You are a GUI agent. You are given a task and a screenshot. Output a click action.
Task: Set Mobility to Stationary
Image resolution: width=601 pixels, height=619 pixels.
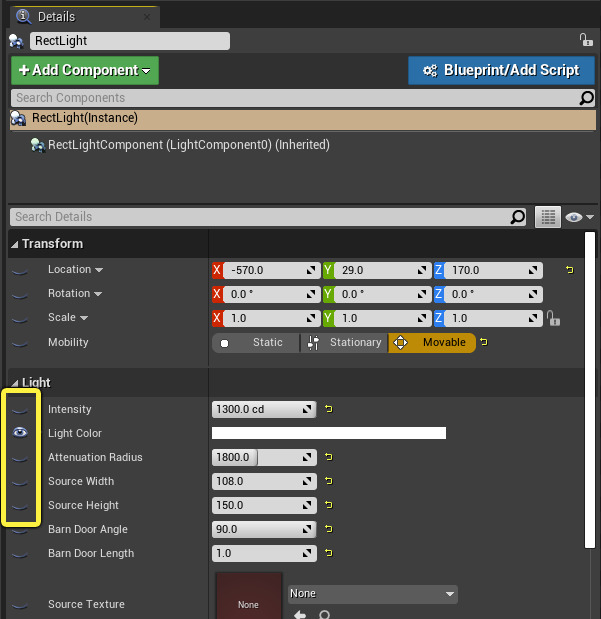[x=344, y=343]
